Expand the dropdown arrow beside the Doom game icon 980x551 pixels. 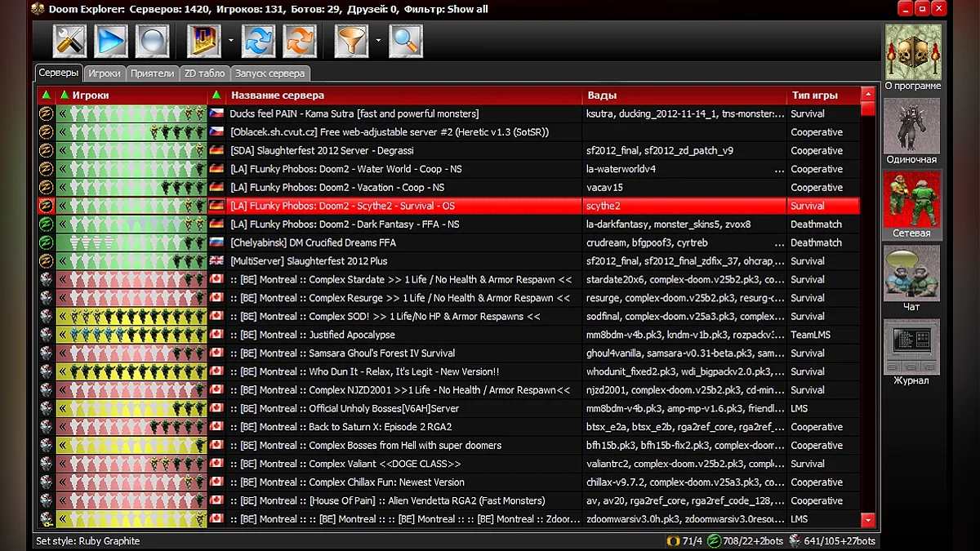point(231,41)
